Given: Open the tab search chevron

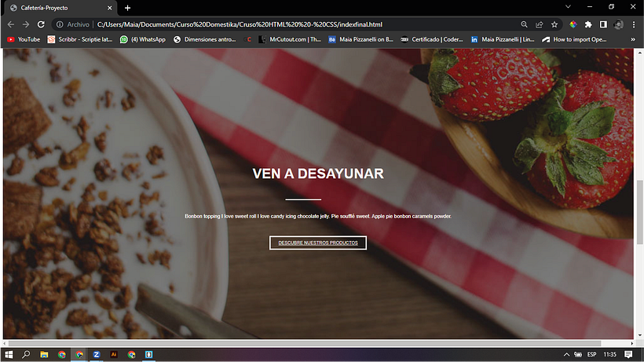Looking at the screenshot, I should point(568,6).
